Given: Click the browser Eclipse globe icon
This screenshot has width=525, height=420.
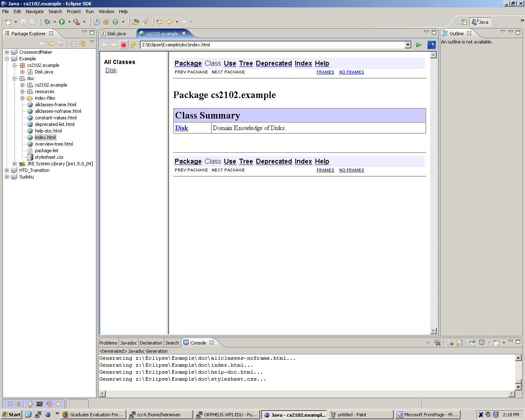Looking at the screenshot, I should [431, 45].
